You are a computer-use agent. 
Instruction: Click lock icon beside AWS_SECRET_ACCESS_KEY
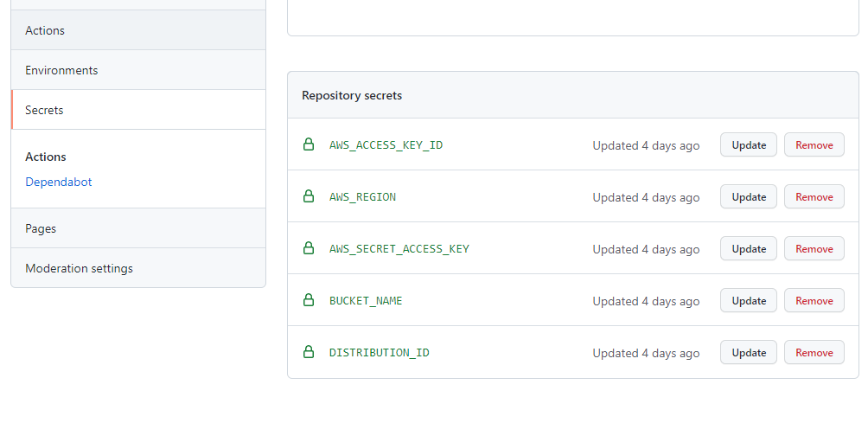[x=309, y=249]
